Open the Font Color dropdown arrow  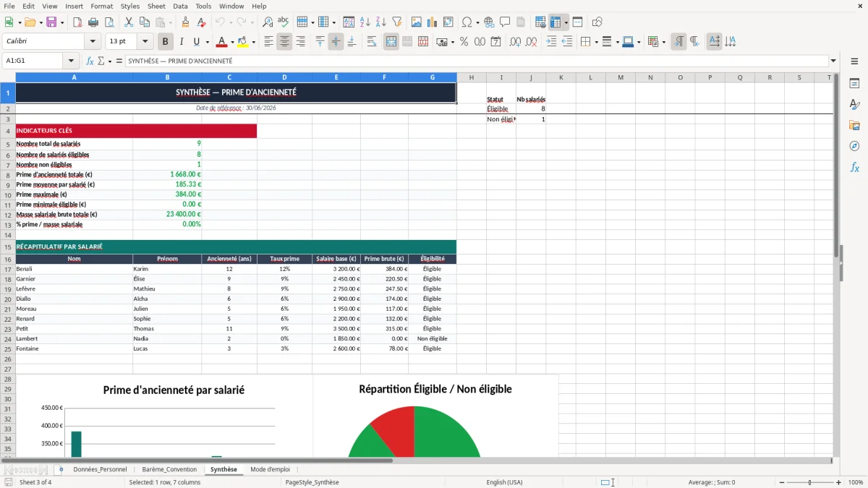[x=231, y=42]
